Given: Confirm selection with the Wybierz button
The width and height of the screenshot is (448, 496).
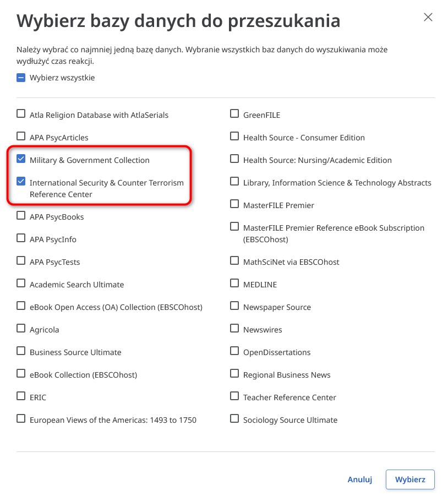Looking at the screenshot, I should [x=410, y=479].
